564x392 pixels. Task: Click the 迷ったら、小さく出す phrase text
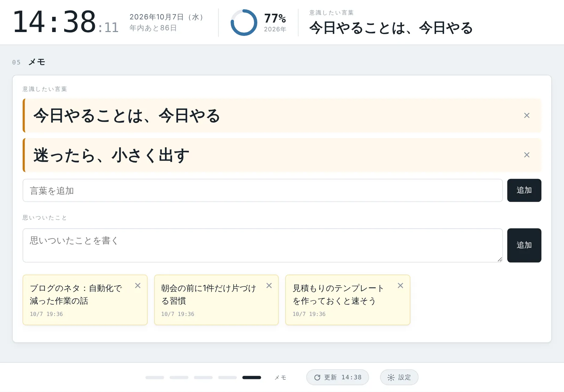(x=111, y=155)
